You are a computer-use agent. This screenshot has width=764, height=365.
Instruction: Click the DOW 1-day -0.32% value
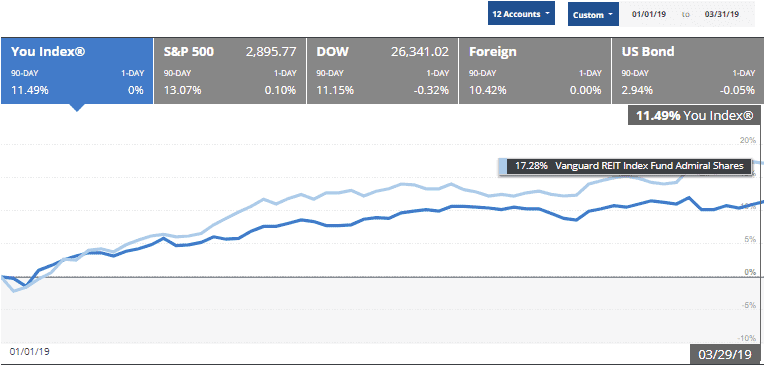point(431,90)
